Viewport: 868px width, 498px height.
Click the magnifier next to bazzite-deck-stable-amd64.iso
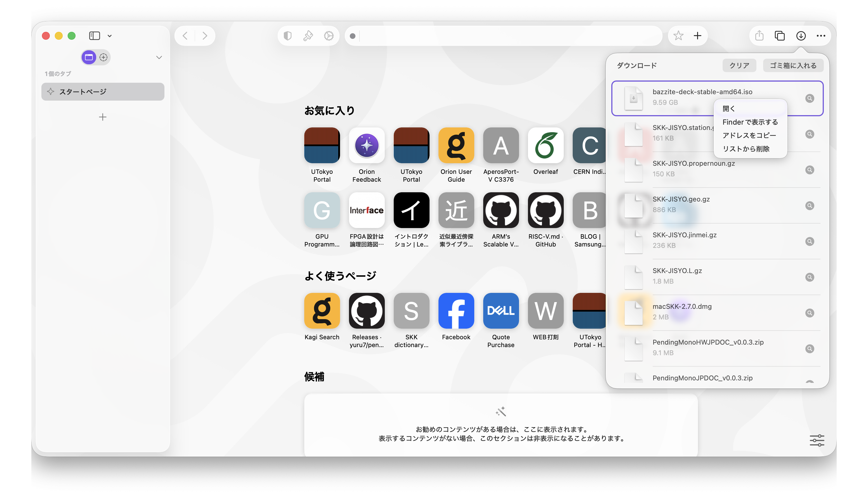810,98
